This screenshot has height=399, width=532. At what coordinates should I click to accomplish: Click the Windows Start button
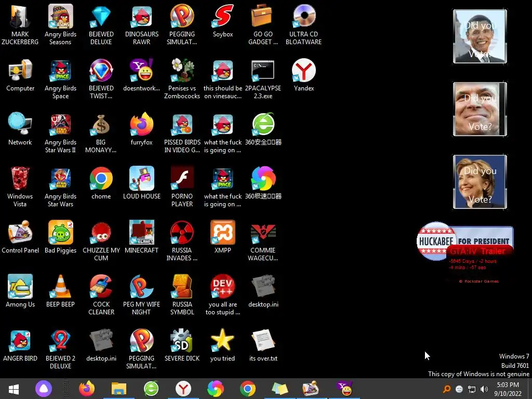coord(14,389)
